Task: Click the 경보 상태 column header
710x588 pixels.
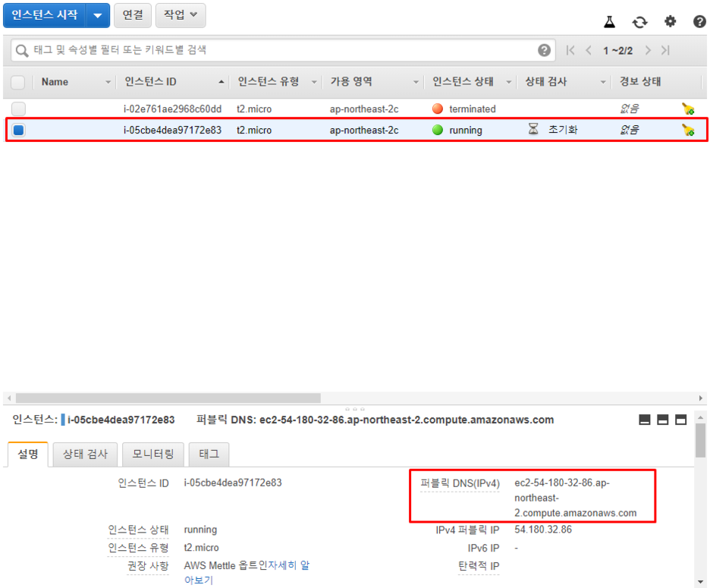Action: pyautogui.click(x=639, y=81)
